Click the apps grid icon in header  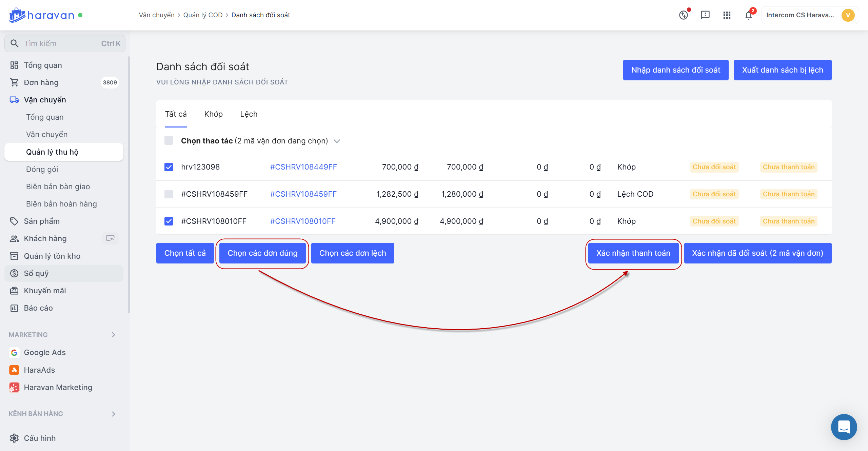[727, 15]
